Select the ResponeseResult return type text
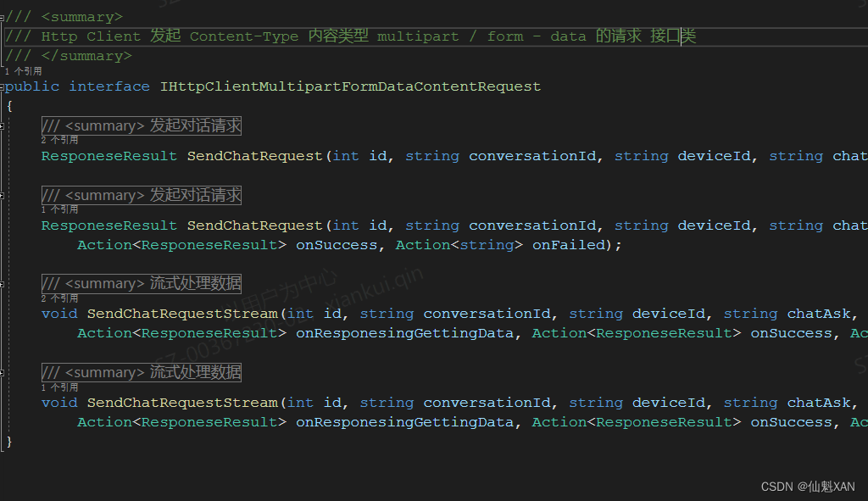 [x=108, y=155]
